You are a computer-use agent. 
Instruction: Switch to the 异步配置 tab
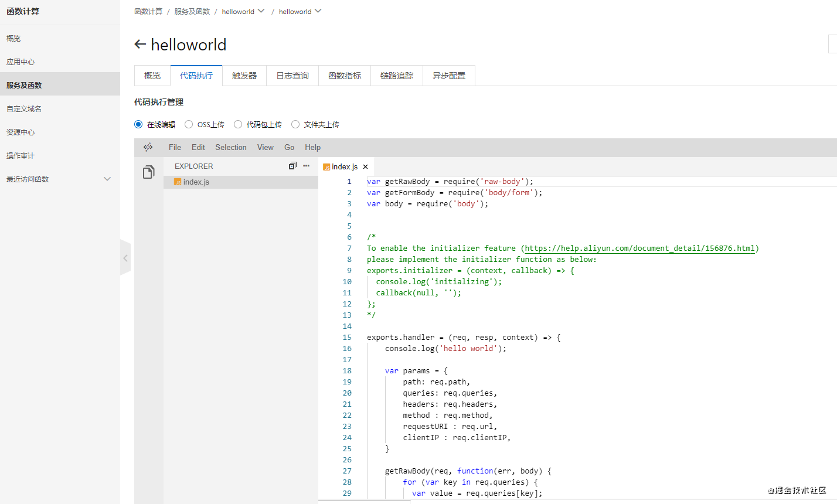[449, 76]
